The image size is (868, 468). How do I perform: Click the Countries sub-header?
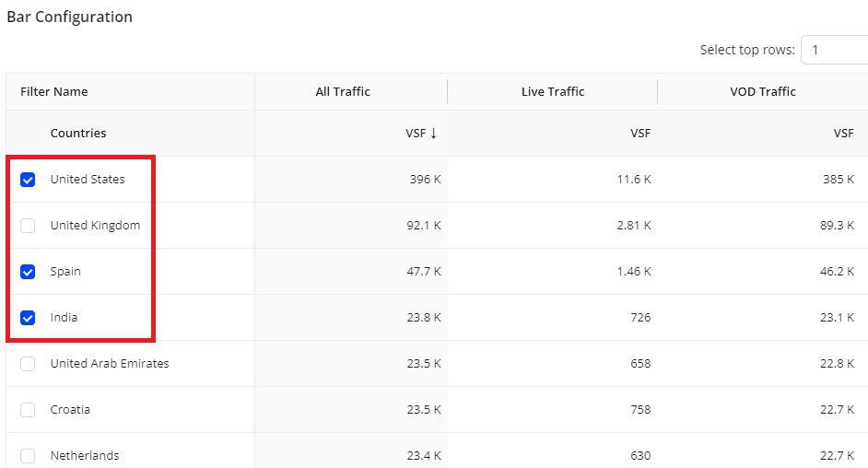click(x=78, y=134)
